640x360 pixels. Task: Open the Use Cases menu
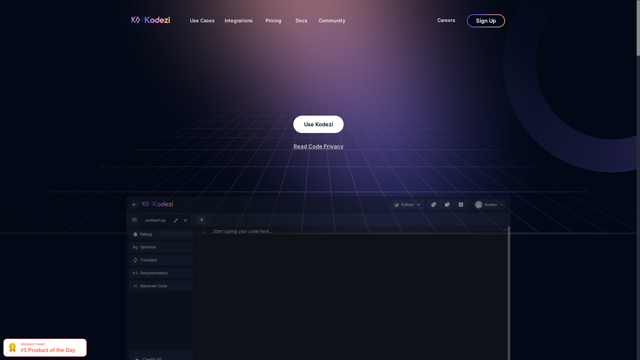pyautogui.click(x=202, y=20)
